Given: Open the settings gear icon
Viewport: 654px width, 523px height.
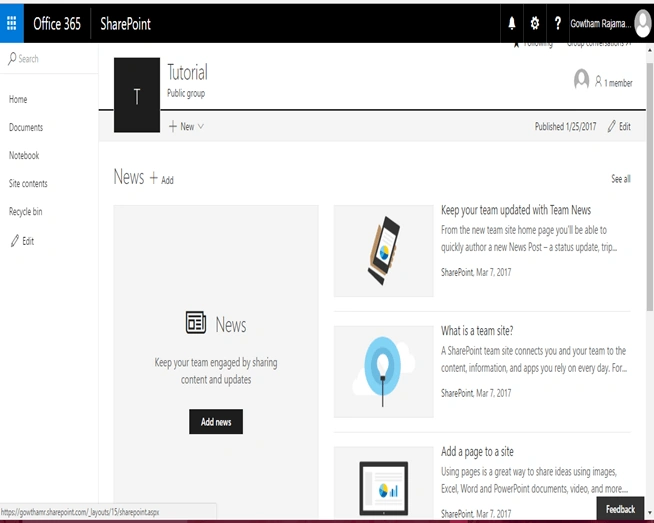Looking at the screenshot, I should (x=535, y=23).
